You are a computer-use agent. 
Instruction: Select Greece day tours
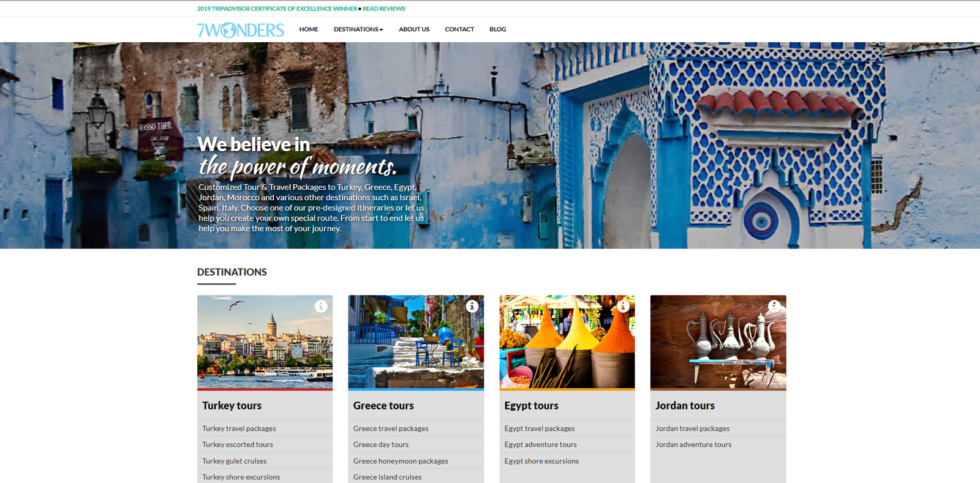click(x=381, y=444)
